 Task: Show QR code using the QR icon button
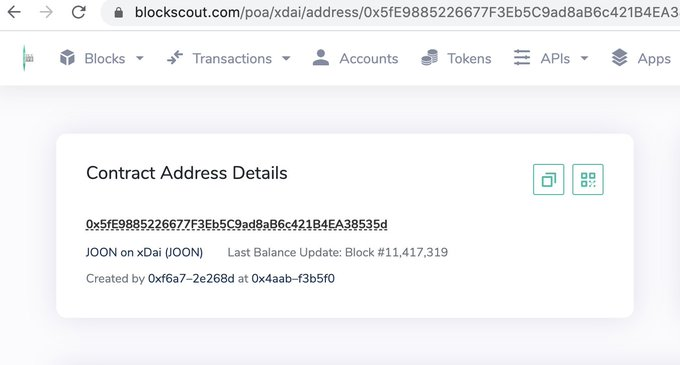click(588, 179)
